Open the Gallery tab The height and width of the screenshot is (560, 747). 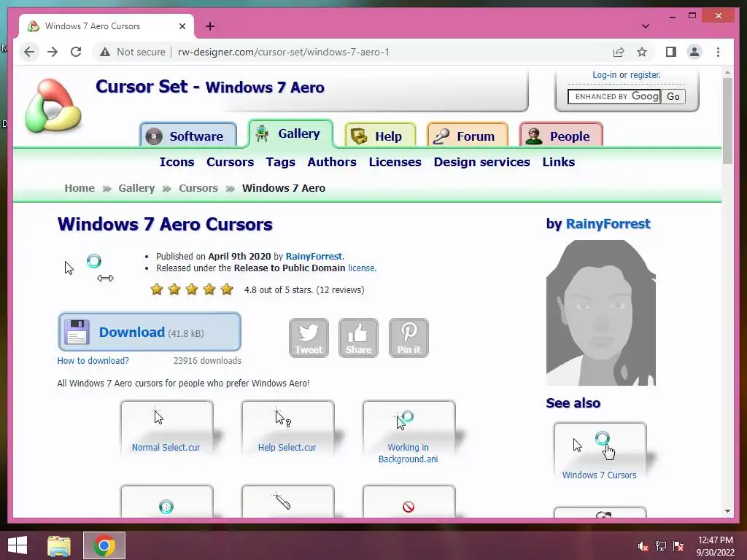coord(290,133)
